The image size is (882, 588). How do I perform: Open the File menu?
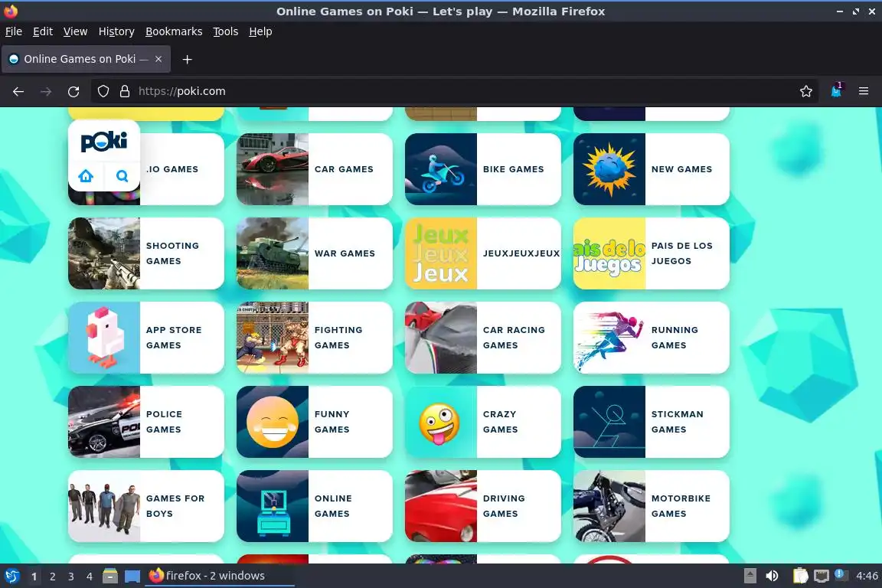click(x=14, y=31)
